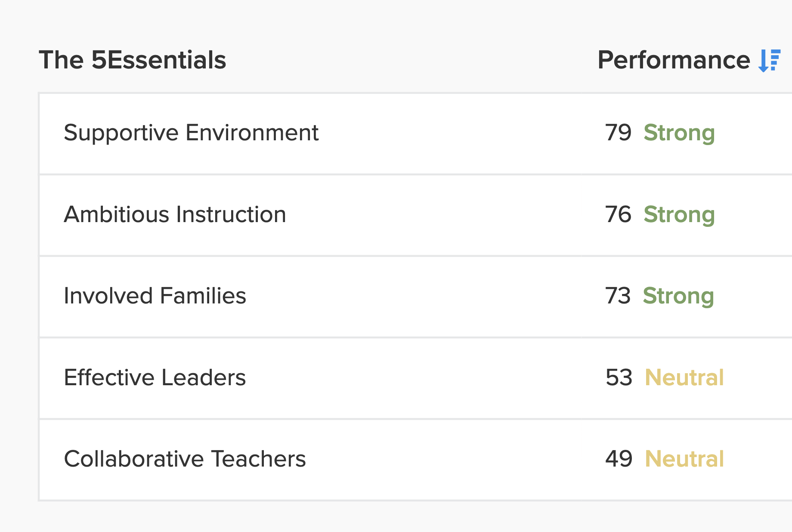The image size is (792, 532).
Task: Open the Ambitious Instruction row
Action: tap(416, 215)
